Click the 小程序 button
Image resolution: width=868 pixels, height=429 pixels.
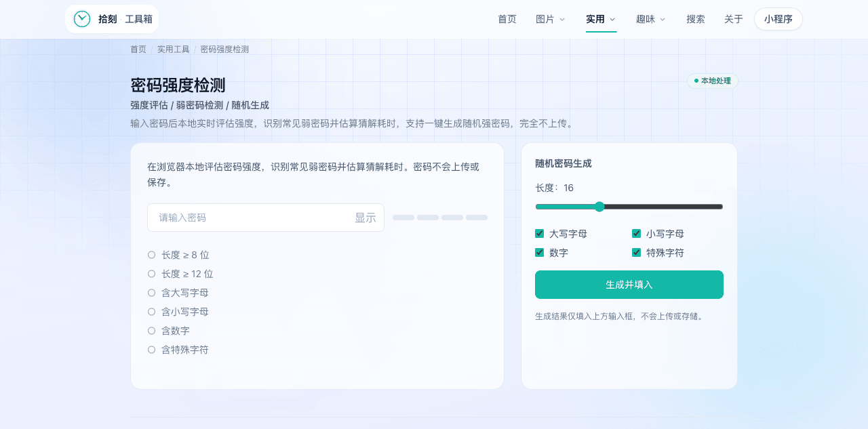click(778, 19)
